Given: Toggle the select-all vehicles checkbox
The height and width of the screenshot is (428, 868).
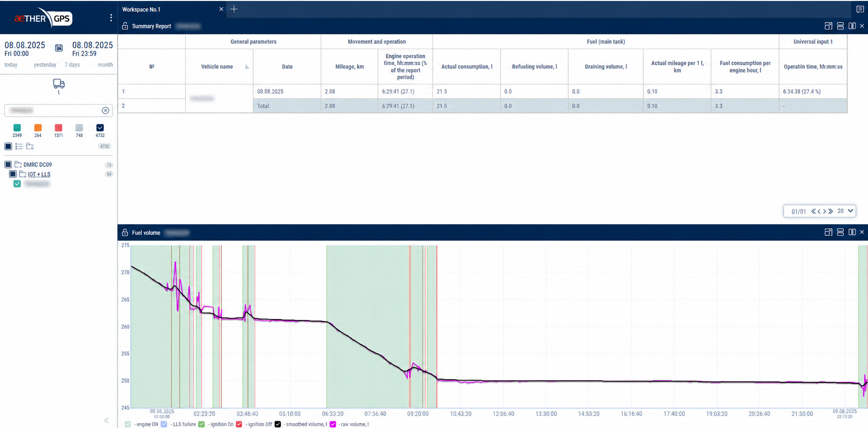Looking at the screenshot, I should (x=8, y=146).
